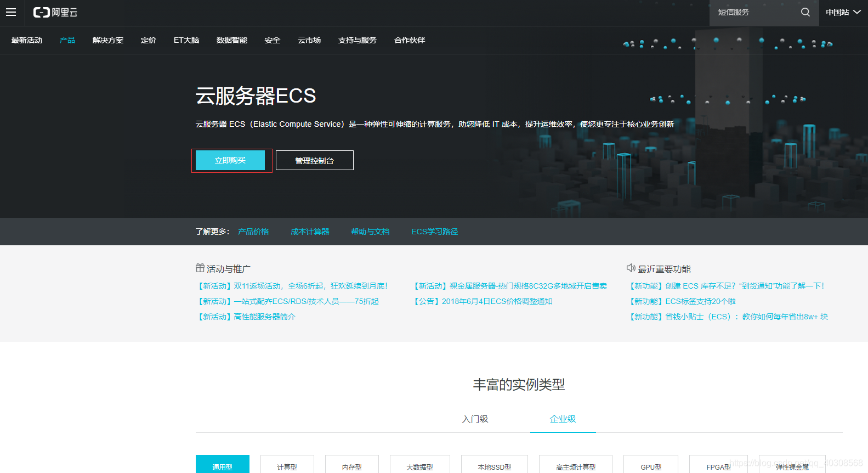Click the 立即购买 button

coord(230,160)
